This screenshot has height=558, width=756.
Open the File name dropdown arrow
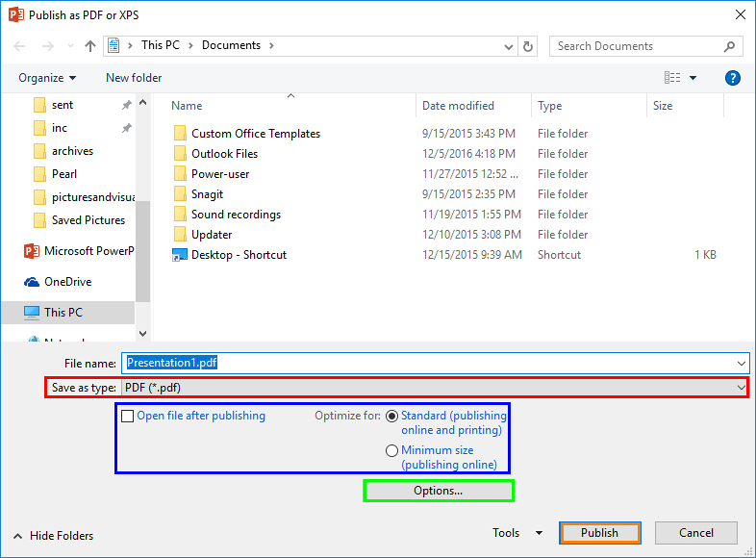742,363
